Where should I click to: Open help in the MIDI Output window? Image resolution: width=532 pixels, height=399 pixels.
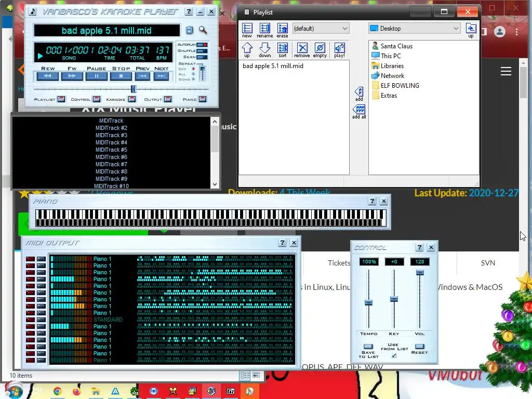click(x=282, y=243)
